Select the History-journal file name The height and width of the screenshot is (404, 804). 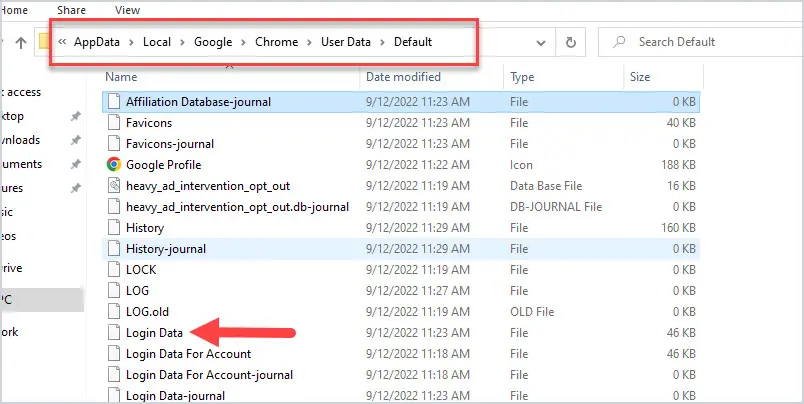click(x=166, y=249)
